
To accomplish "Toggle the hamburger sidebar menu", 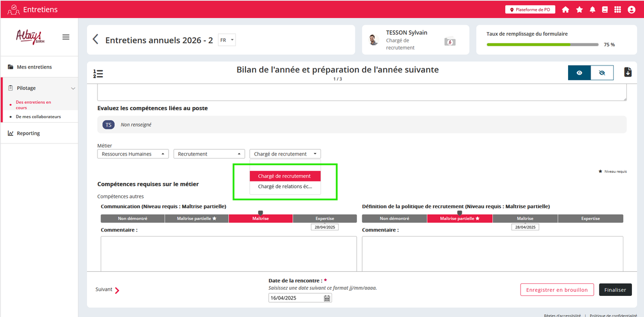I will tap(66, 37).
